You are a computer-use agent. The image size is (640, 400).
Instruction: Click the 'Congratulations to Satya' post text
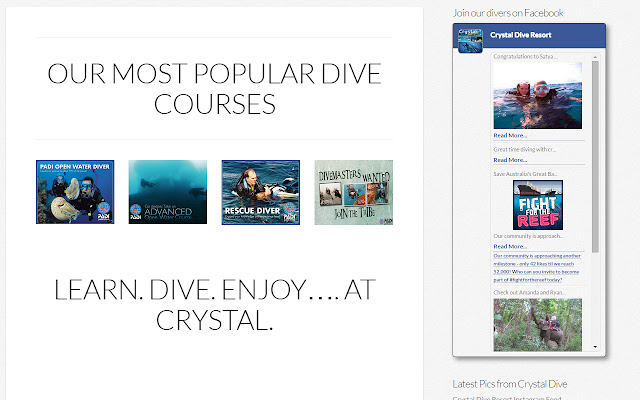pyautogui.click(x=525, y=57)
